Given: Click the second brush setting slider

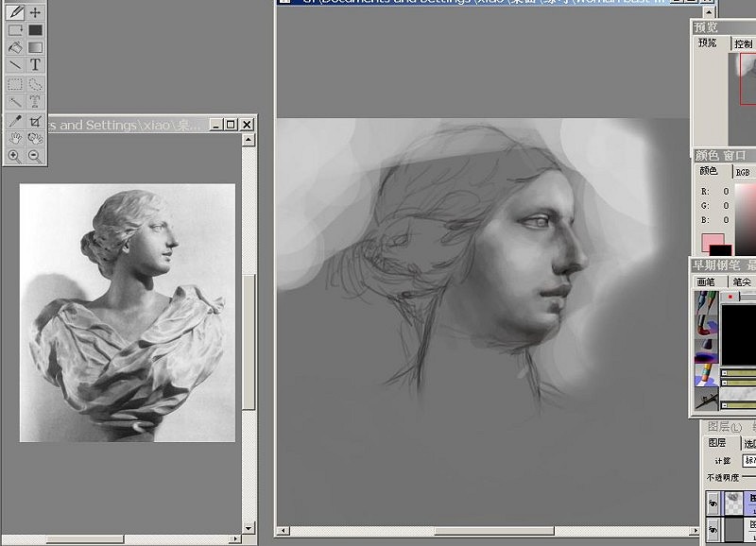Looking at the screenshot, I should pyautogui.click(x=738, y=383).
